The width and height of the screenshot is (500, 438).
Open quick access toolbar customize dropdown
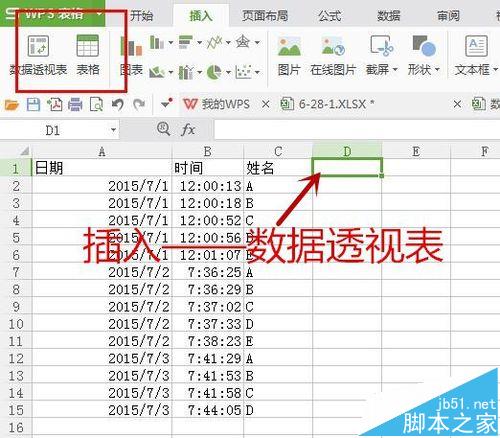tap(167, 103)
